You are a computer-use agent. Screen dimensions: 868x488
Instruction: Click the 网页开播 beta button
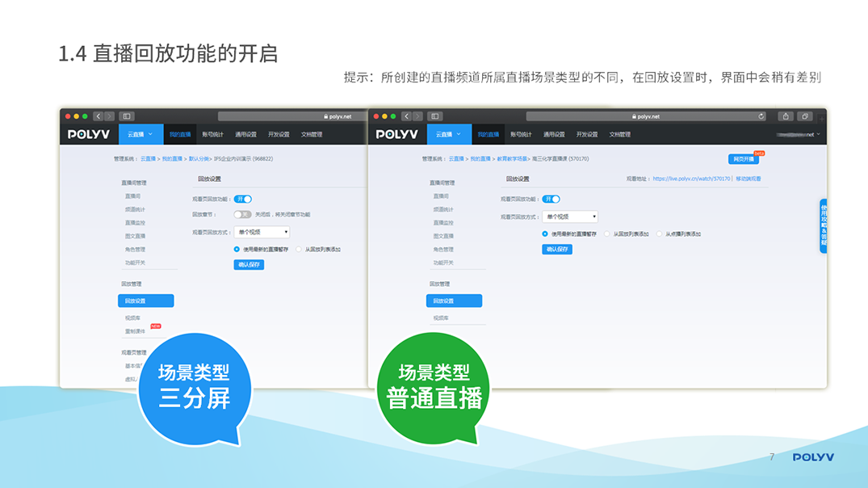point(743,159)
